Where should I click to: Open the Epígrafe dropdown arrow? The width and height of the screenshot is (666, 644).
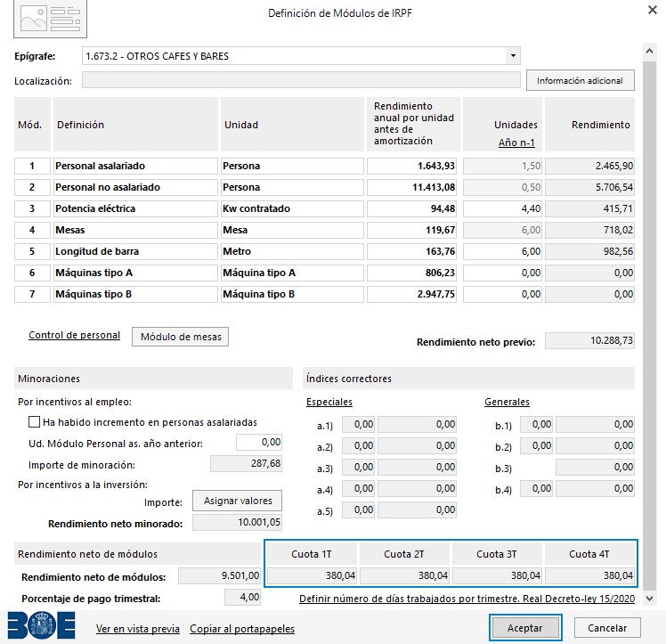(513, 56)
